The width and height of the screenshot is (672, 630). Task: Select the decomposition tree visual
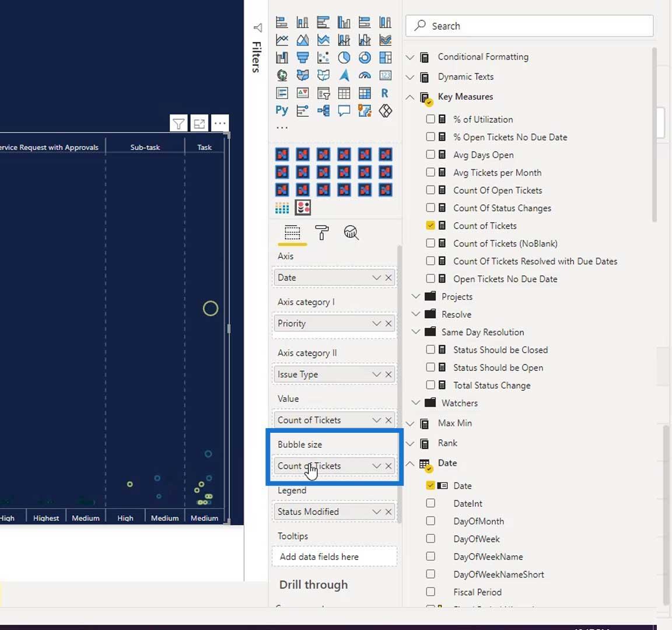point(323,111)
